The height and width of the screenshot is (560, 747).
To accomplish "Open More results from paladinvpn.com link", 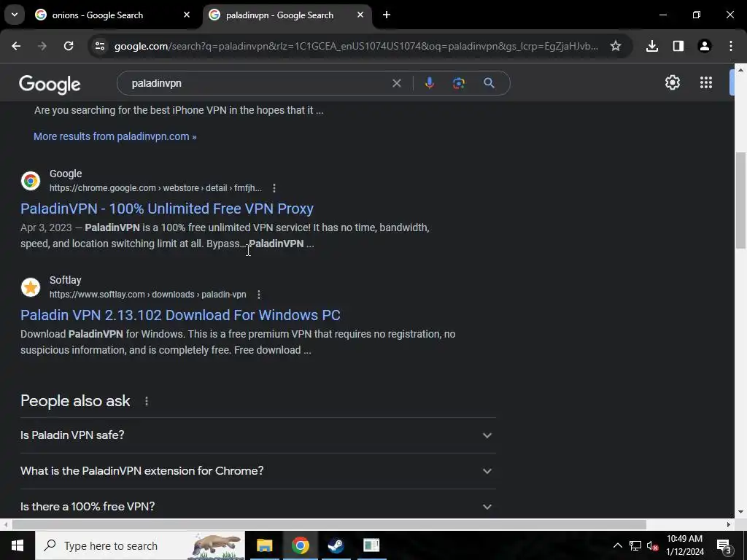I will tap(115, 136).
